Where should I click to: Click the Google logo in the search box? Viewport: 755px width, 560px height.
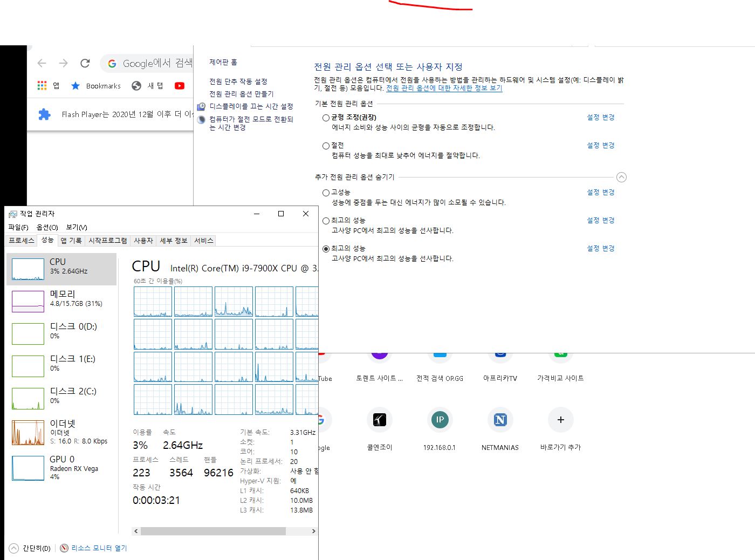coord(112,63)
